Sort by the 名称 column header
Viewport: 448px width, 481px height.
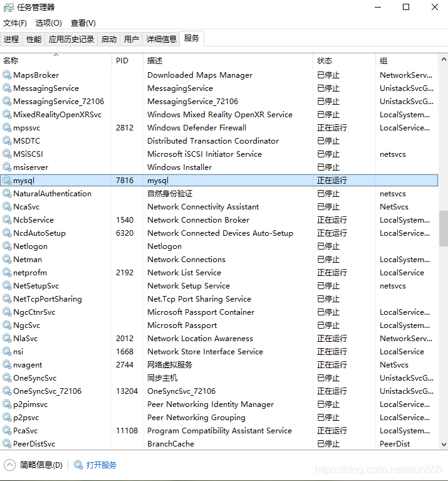click(x=56, y=60)
